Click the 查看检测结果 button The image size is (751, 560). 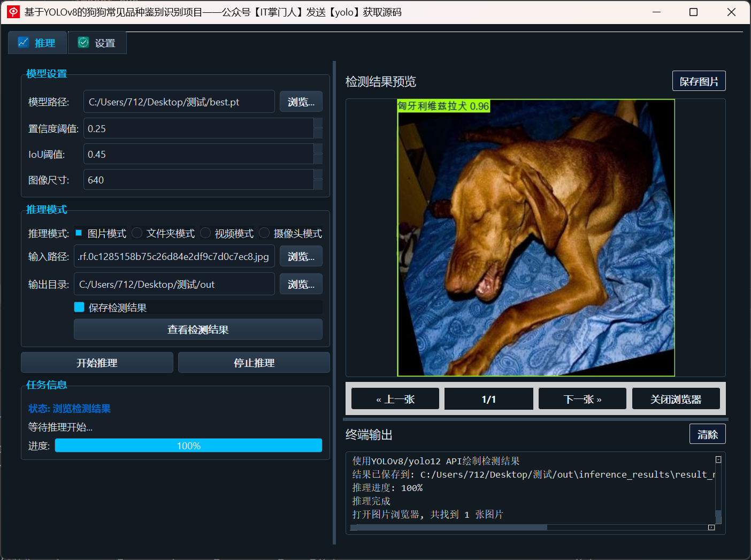pyautogui.click(x=198, y=329)
